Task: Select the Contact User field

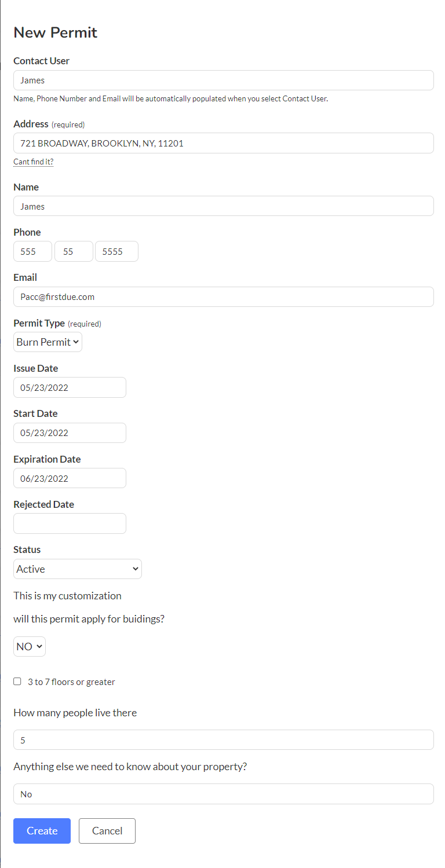Action: [224, 80]
